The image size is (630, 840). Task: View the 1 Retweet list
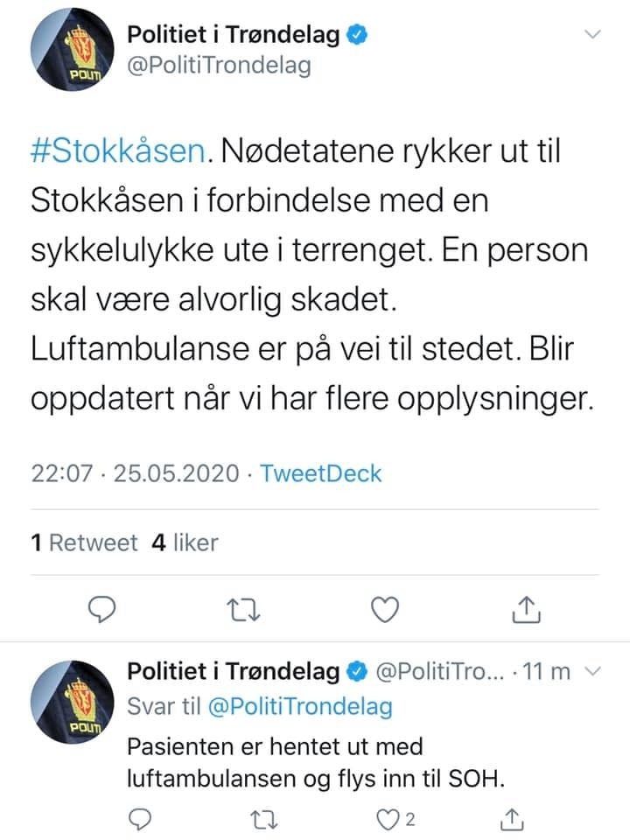(x=84, y=542)
